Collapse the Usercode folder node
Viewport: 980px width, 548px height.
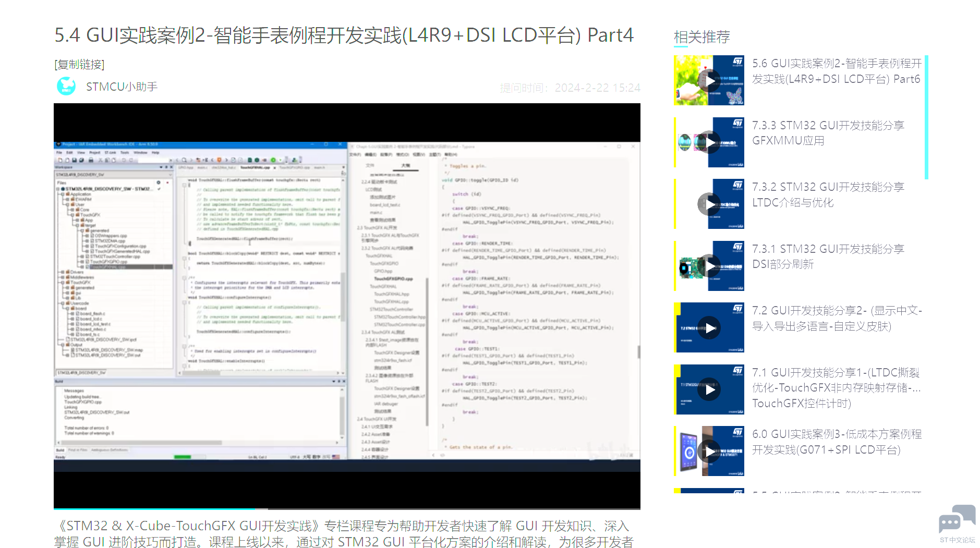pos(63,303)
